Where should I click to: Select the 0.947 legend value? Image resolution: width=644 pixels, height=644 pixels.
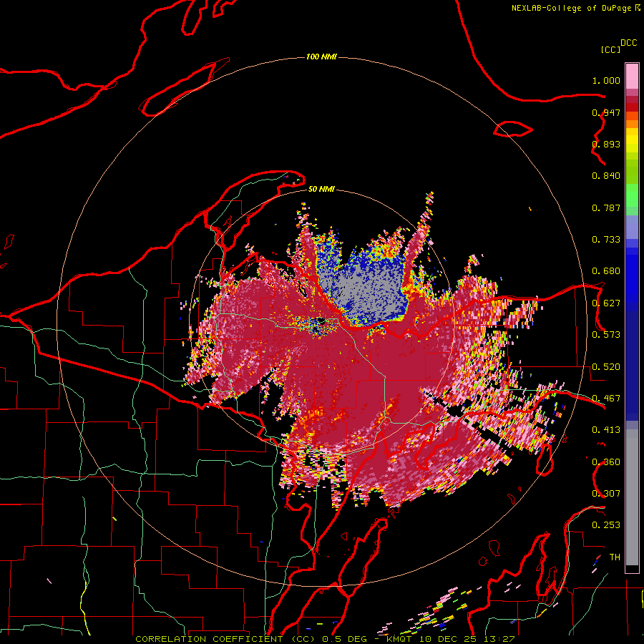pos(606,112)
